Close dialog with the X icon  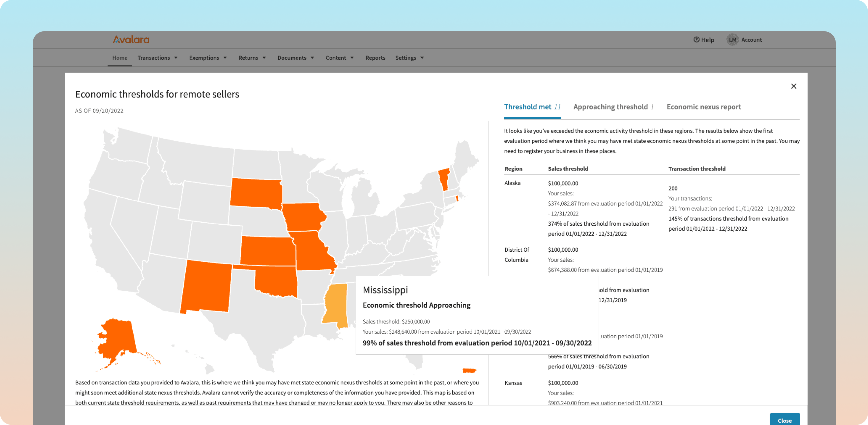pos(794,86)
